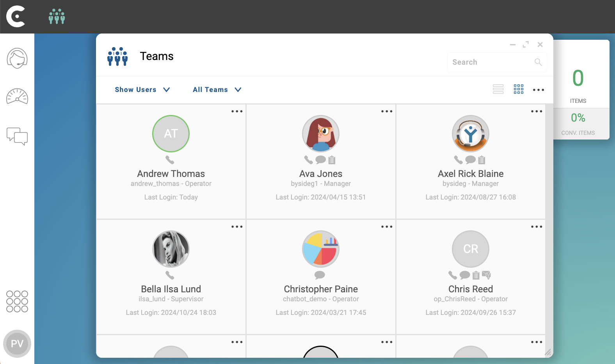Open more options for Axel Rick Blaine
Screen dimensions: 615x364
click(x=537, y=111)
